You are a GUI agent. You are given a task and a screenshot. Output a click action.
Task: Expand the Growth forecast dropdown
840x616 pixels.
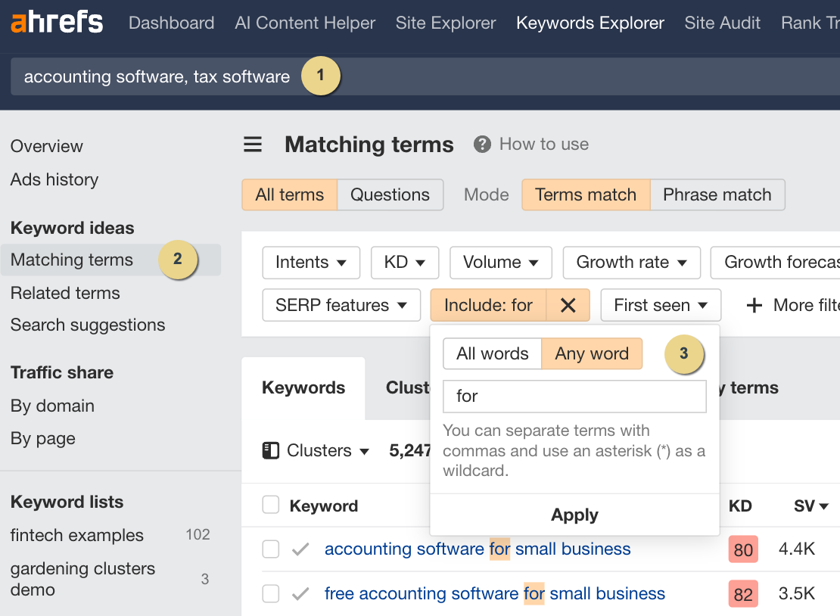pyautogui.click(x=776, y=263)
